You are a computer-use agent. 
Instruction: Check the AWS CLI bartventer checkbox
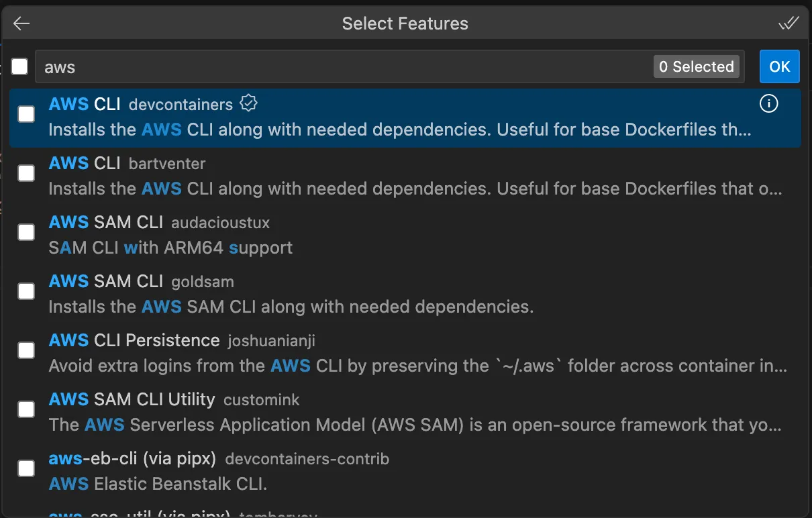26,173
